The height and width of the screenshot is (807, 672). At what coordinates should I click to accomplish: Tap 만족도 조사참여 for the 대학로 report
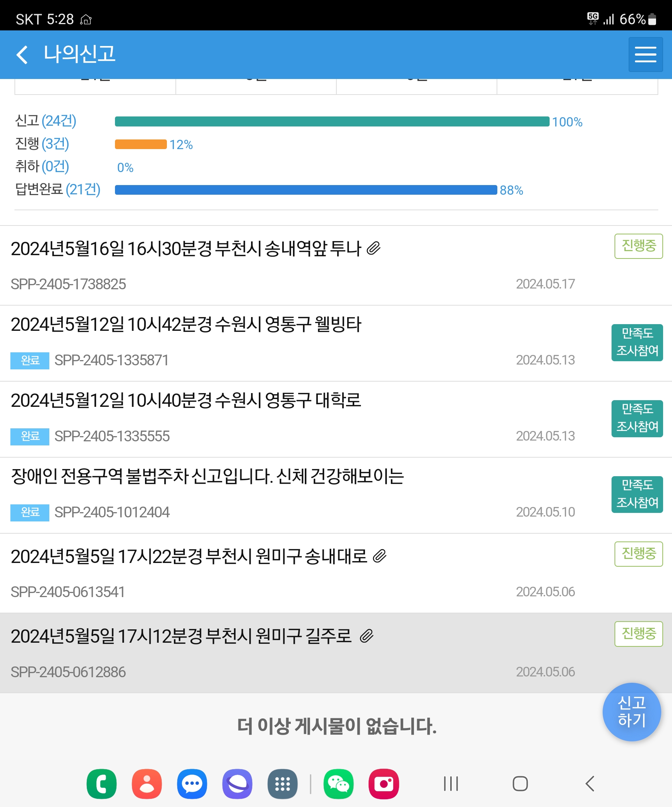(x=637, y=418)
